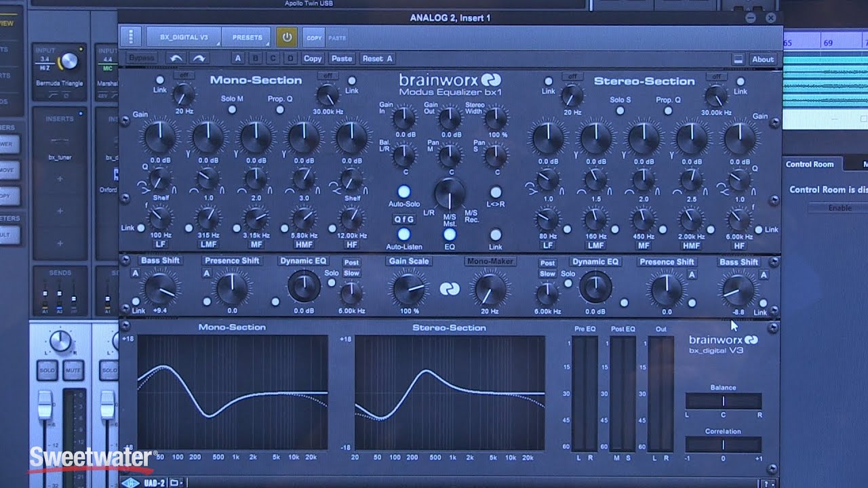Click the mono Bass Shift knob
This screenshot has width=868, height=488.
click(x=161, y=289)
